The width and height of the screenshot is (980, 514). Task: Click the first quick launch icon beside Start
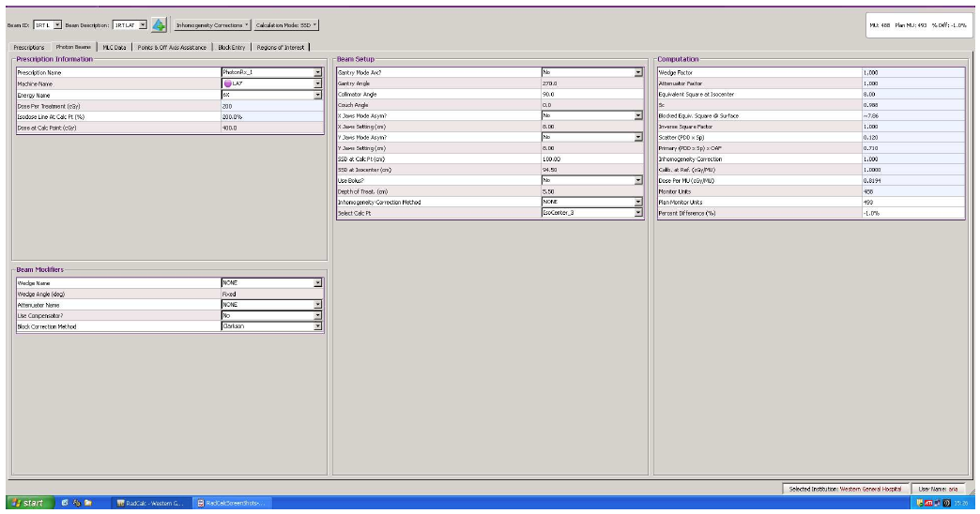coord(65,503)
